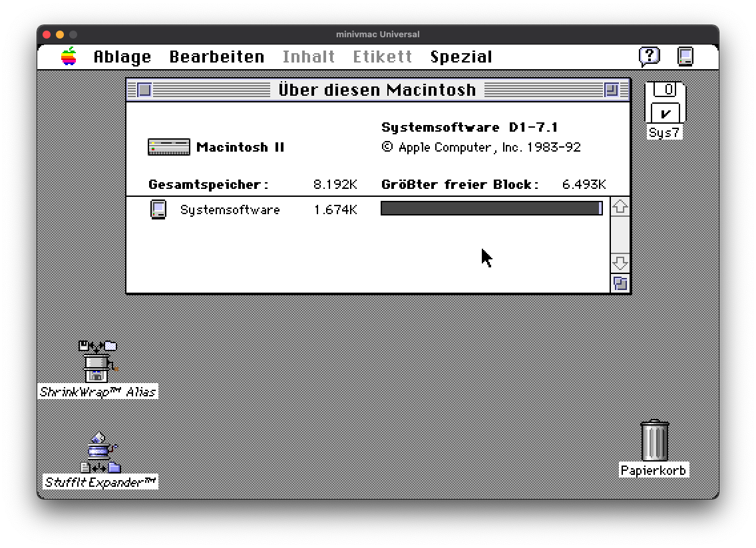The image size is (756, 548).
Task: Click the Systemsoftware D1-7.1 text
Action: tap(469, 127)
